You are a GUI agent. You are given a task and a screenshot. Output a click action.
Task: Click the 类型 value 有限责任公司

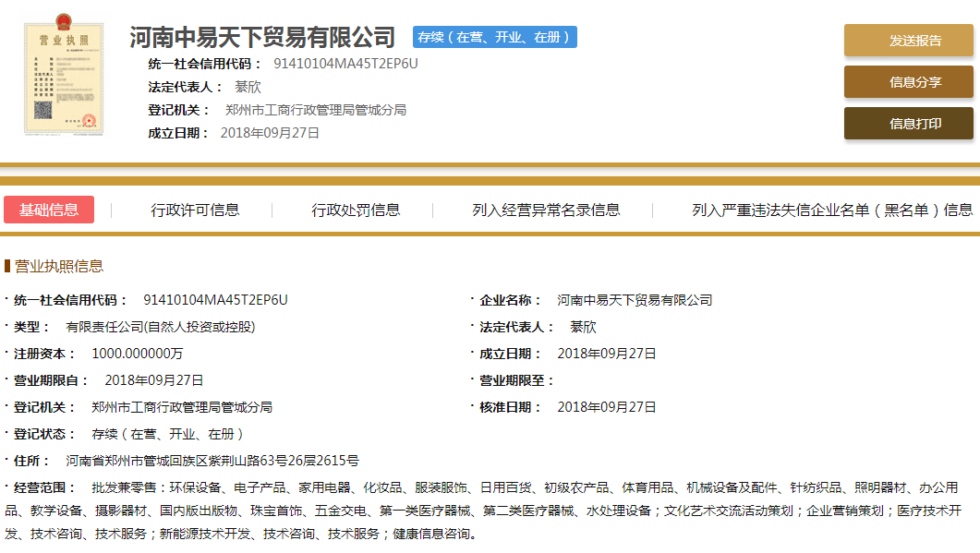[x=160, y=327]
